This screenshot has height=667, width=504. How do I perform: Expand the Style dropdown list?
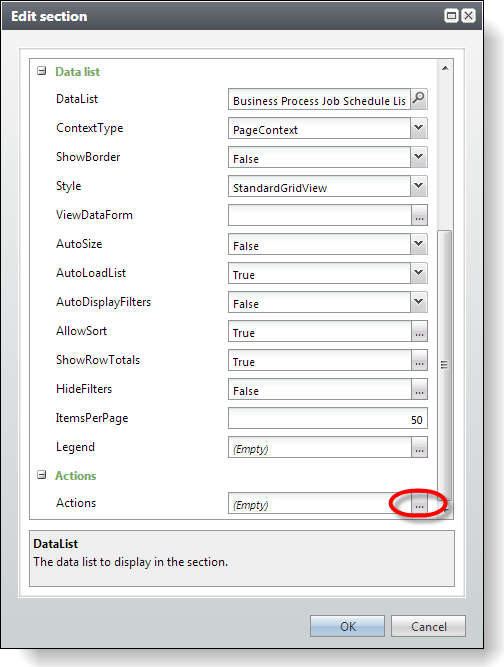pos(419,186)
